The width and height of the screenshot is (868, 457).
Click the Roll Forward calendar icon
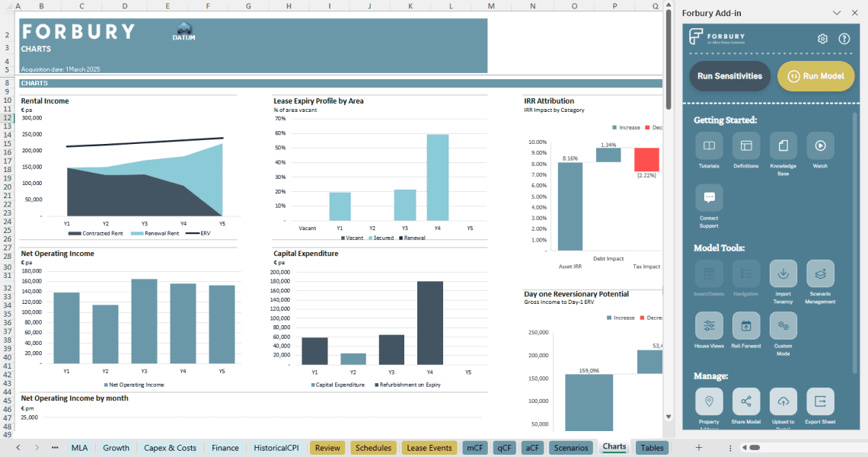[x=746, y=325]
